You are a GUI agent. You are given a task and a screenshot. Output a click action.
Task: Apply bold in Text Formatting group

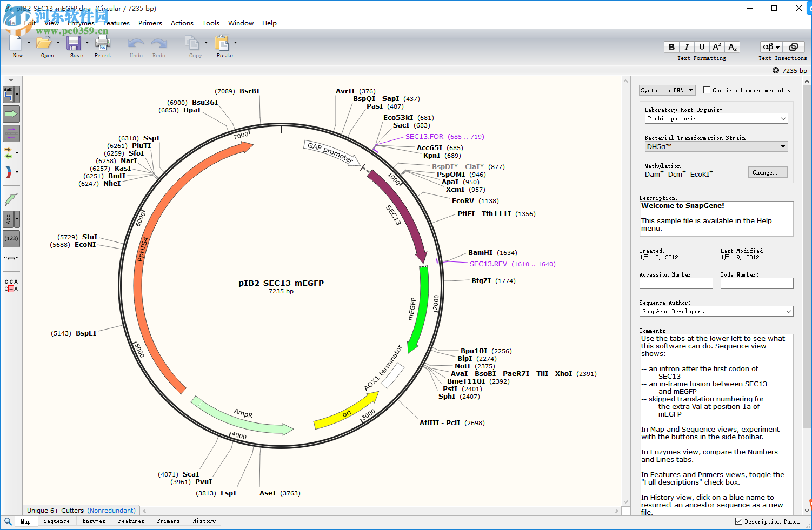[x=671, y=47]
